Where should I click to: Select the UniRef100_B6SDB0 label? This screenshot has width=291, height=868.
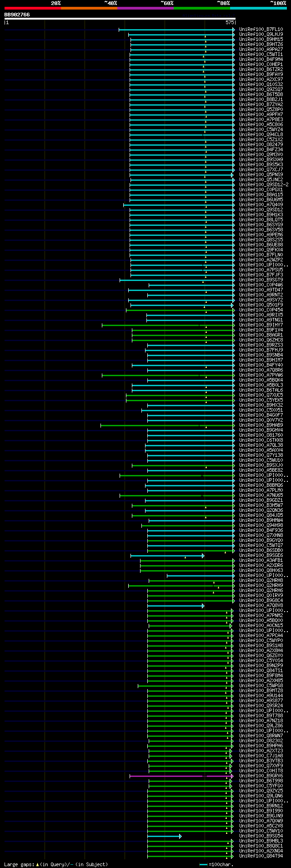(261, 551)
